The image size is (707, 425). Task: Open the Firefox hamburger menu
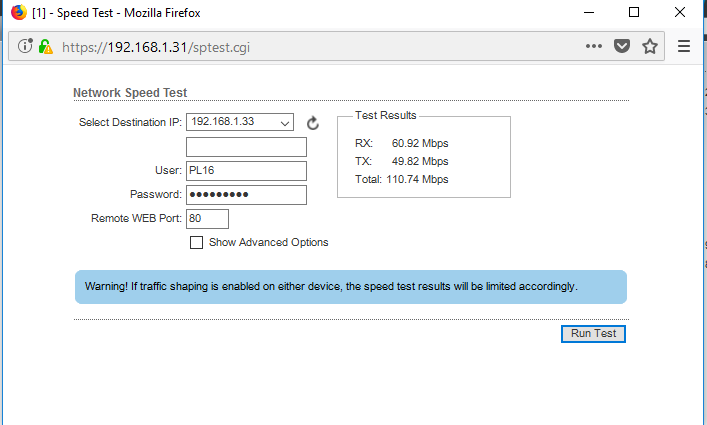[684, 46]
